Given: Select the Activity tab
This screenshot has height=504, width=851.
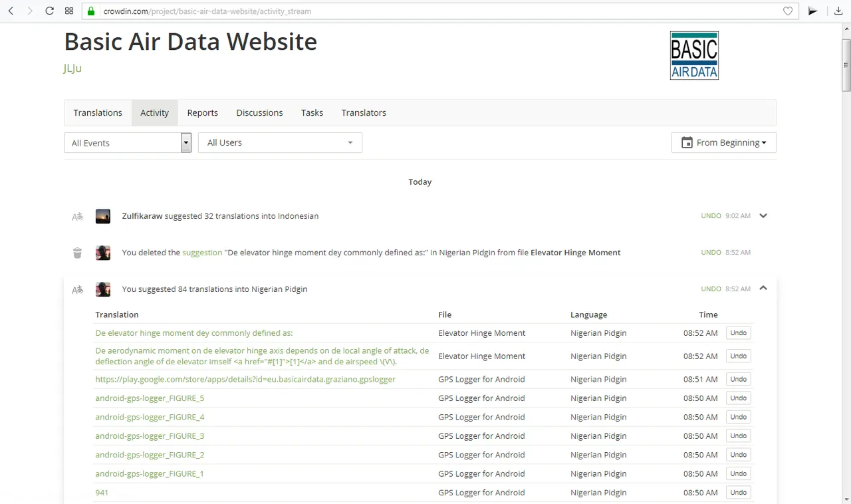Looking at the screenshot, I should click(154, 112).
